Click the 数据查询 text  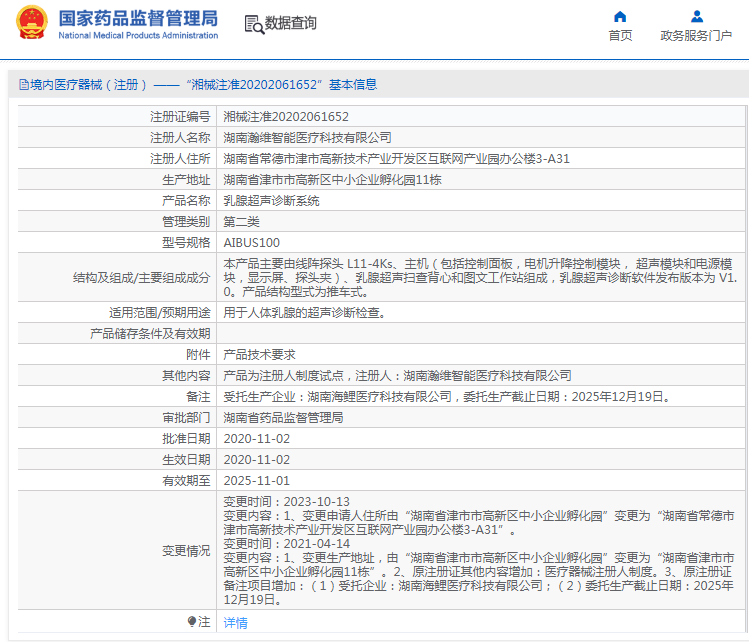point(290,23)
